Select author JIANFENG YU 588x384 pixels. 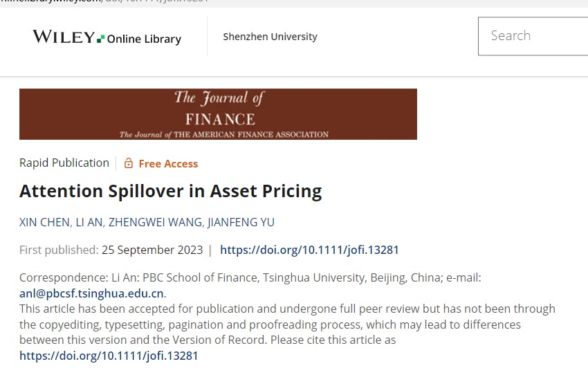(x=241, y=222)
